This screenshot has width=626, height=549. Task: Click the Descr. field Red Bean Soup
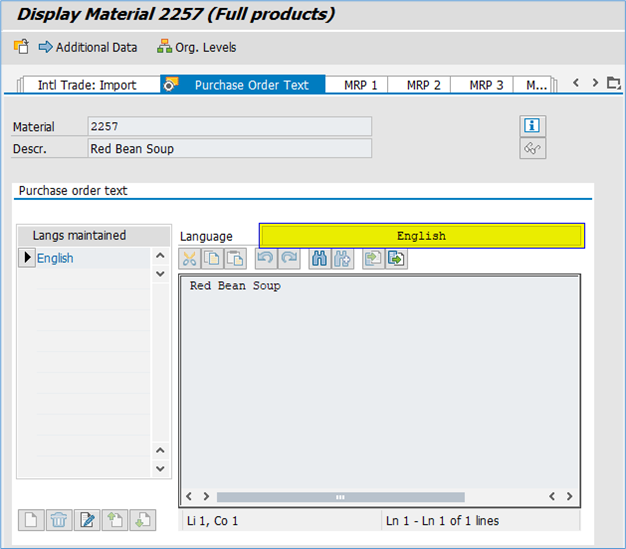coord(230,149)
